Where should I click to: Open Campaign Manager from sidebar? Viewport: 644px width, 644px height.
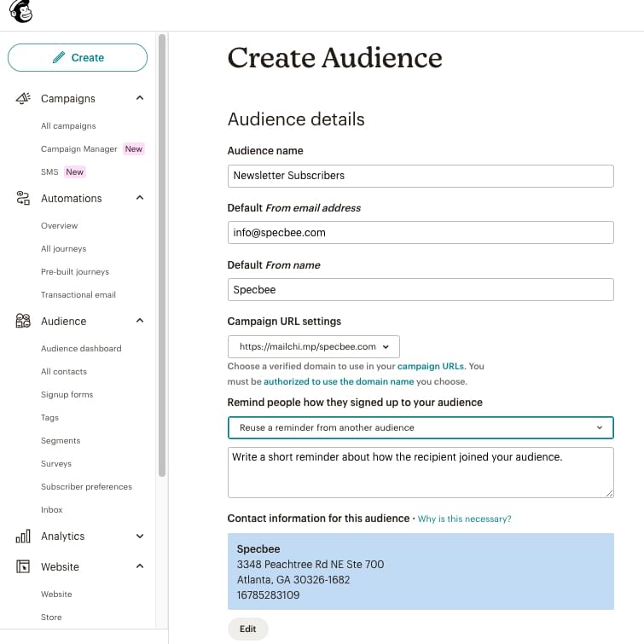(79, 149)
